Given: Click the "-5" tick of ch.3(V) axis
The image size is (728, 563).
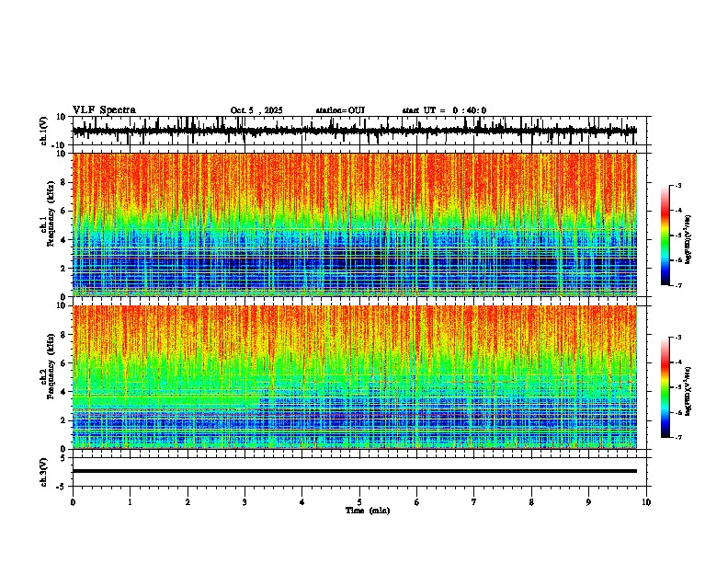Looking at the screenshot, I should [x=63, y=487].
